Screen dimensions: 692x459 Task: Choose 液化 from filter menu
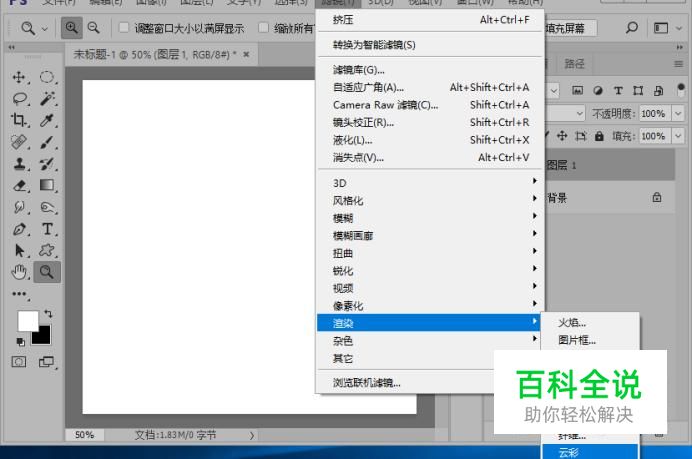[430, 140]
